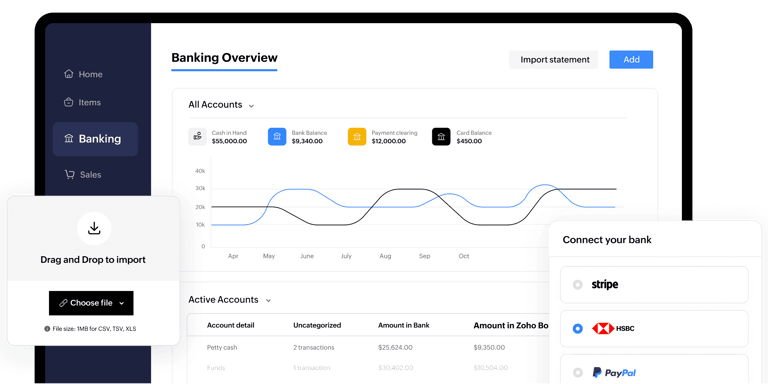Click the yellow Payment clearing icon

(x=357, y=137)
